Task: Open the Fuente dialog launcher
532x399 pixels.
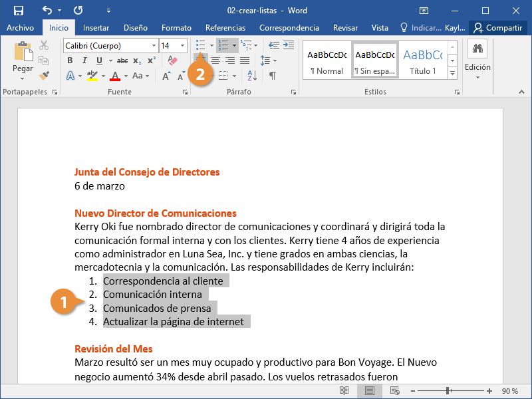Action: 185,92
